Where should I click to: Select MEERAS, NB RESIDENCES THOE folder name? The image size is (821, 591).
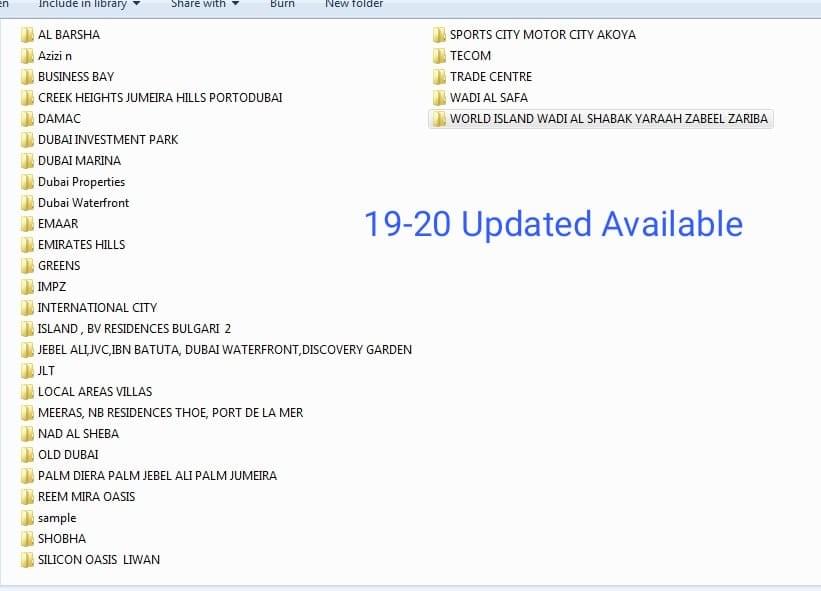(171, 413)
